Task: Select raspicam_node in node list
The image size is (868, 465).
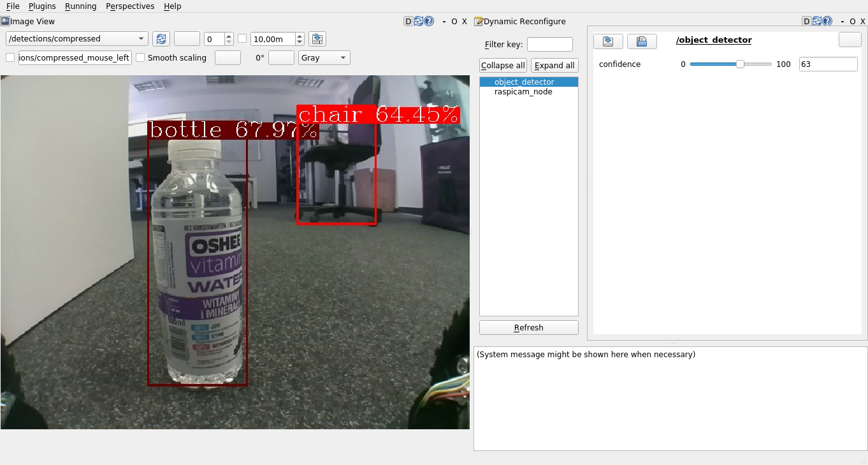Action: (523, 92)
